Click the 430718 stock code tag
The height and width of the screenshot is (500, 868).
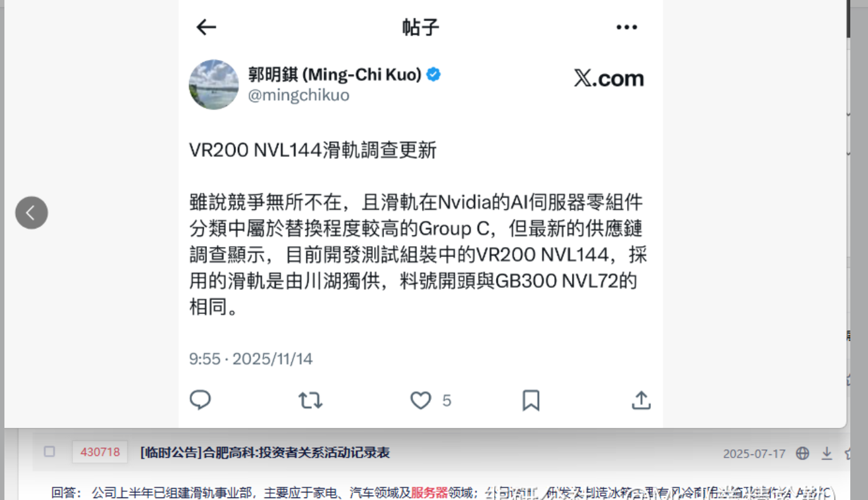point(100,452)
